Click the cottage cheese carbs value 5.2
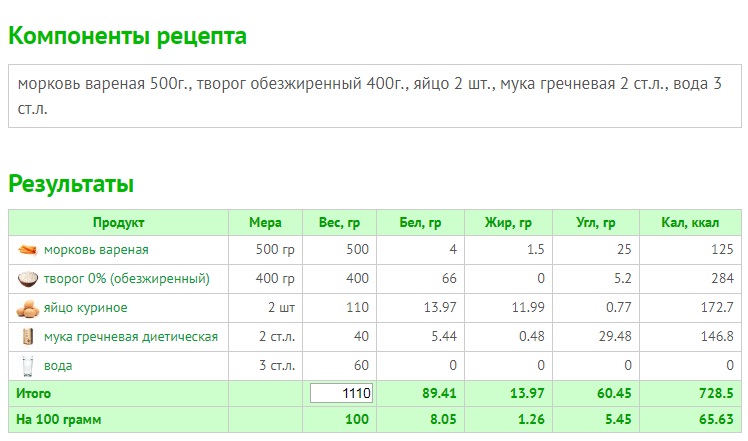 point(623,278)
